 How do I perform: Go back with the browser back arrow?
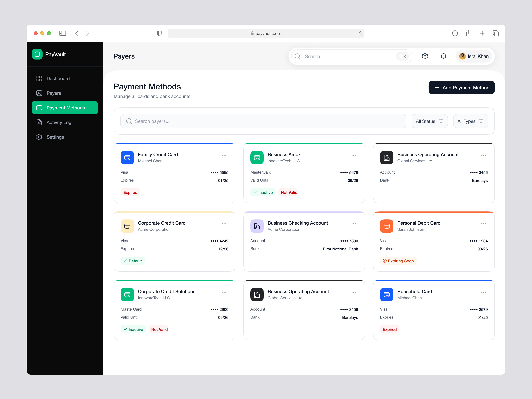(x=77, y=33)
